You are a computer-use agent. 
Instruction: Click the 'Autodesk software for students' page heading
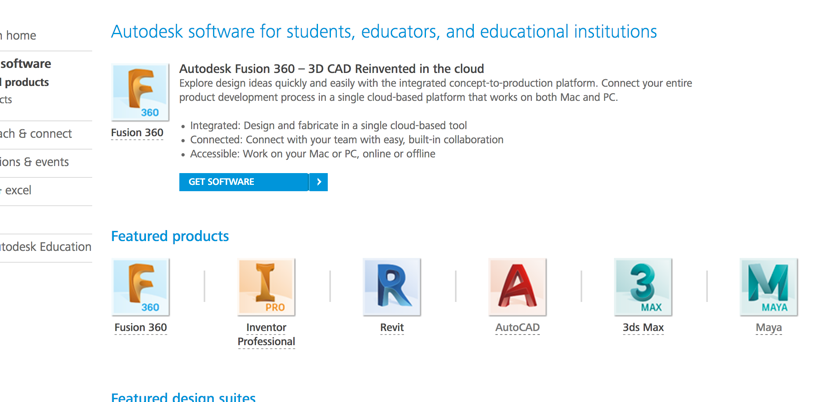[384, 32]
